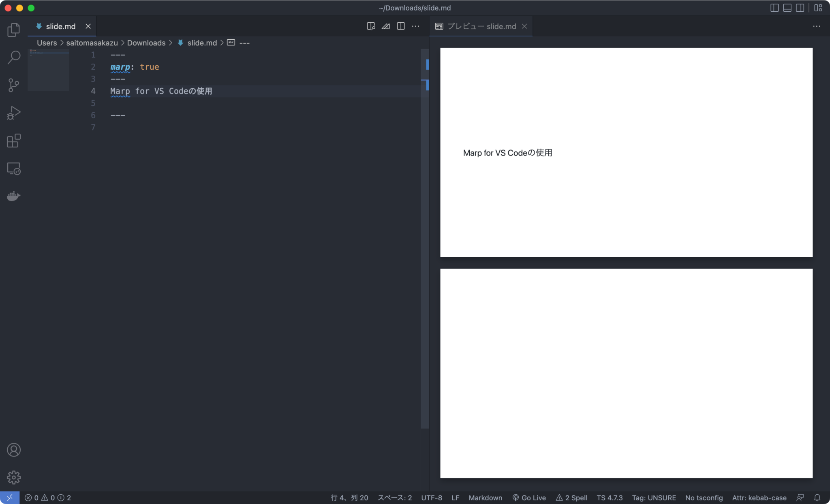830x504 pixels.
Task: Open the Source Control panel icon
Action: pos(14,85)
